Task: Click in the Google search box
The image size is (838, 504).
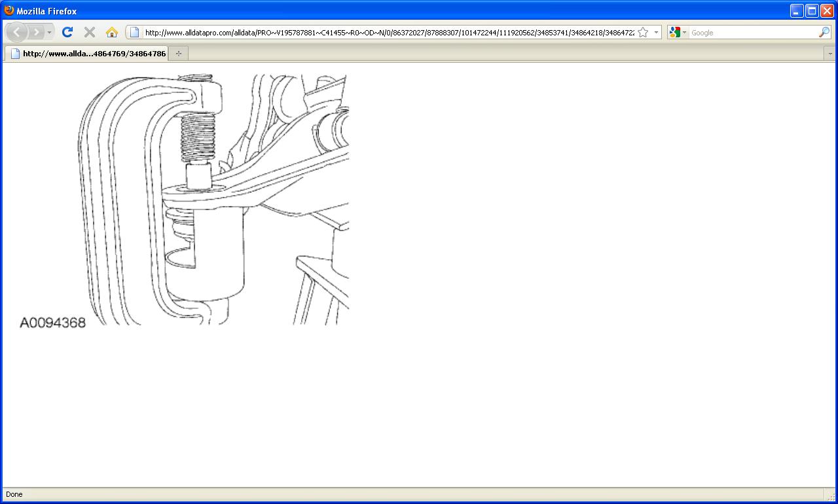Action: pos(753,32)
